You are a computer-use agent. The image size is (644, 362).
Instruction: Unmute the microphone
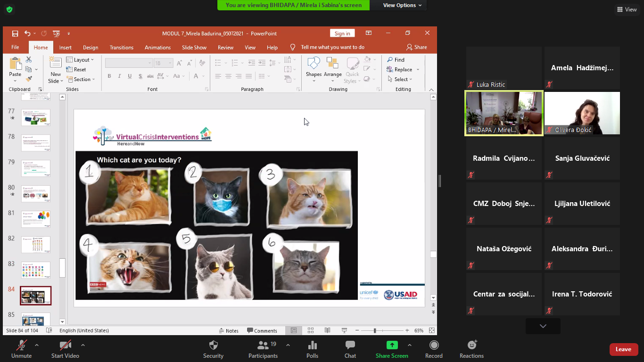click(x=21, y=346)
